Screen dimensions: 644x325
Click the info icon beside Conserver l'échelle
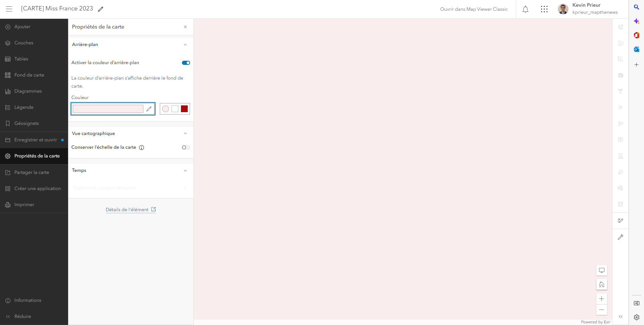pos(142,147)
